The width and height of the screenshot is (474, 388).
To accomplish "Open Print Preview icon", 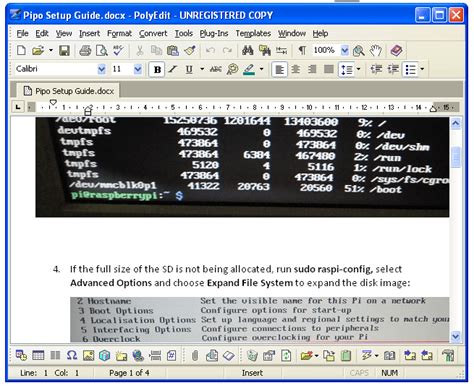I will (101, 51).
